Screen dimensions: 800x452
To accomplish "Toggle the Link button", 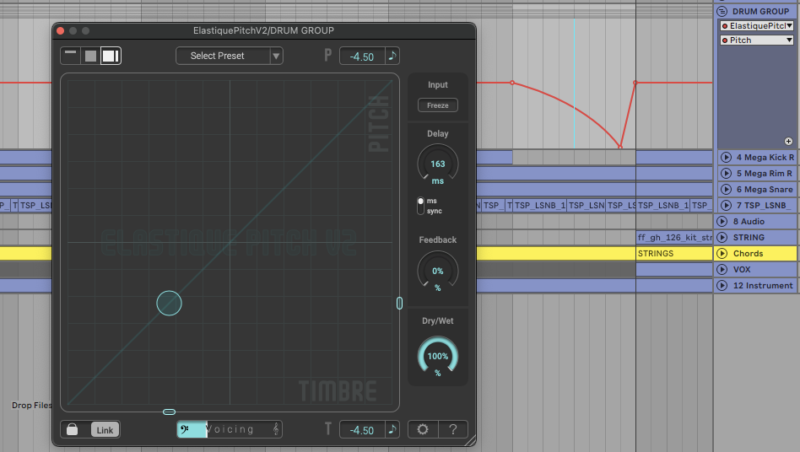I will pyautogui.click(x=103, y=429).
